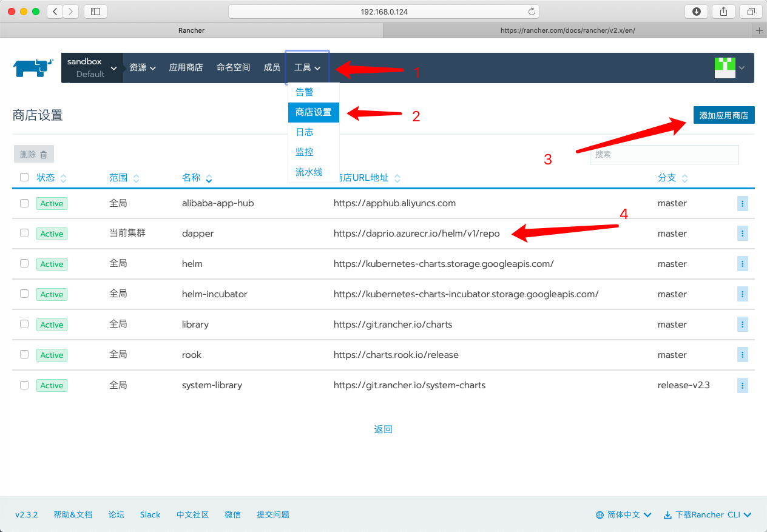Sort by 范围 column
The height and width of the screenshot is (532, 767).
(x=124, y=178)
